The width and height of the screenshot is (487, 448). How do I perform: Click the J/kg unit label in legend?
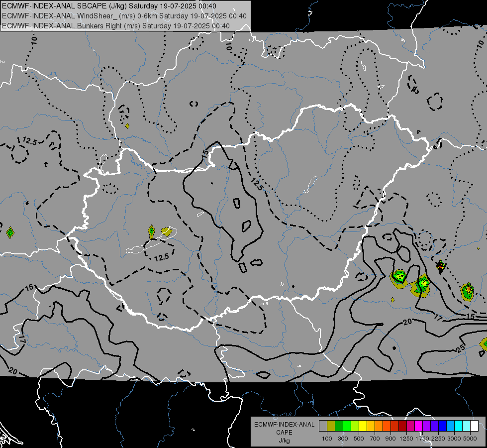(x=284, y=441)
